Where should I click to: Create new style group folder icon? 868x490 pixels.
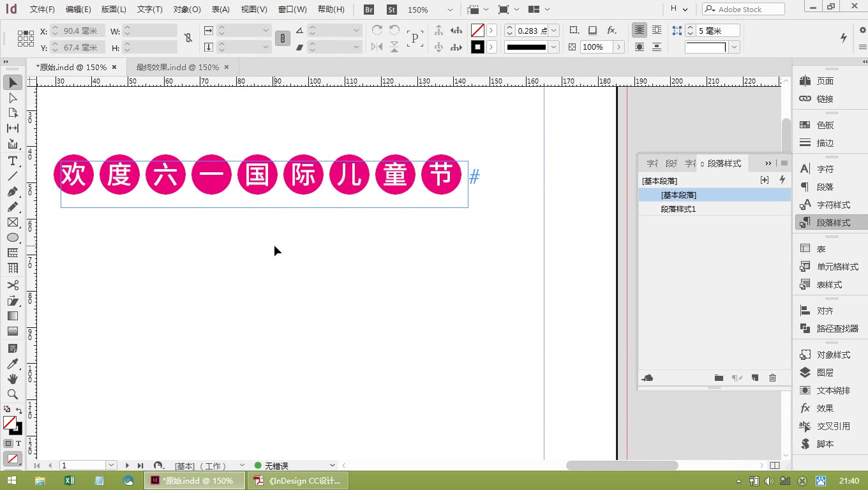719,378
